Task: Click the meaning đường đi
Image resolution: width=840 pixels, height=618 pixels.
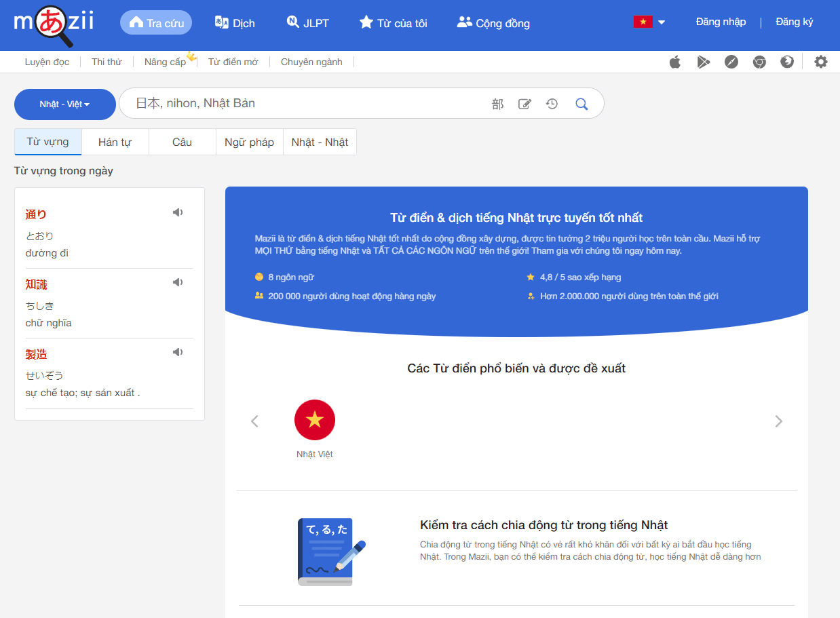Action: 47,253
